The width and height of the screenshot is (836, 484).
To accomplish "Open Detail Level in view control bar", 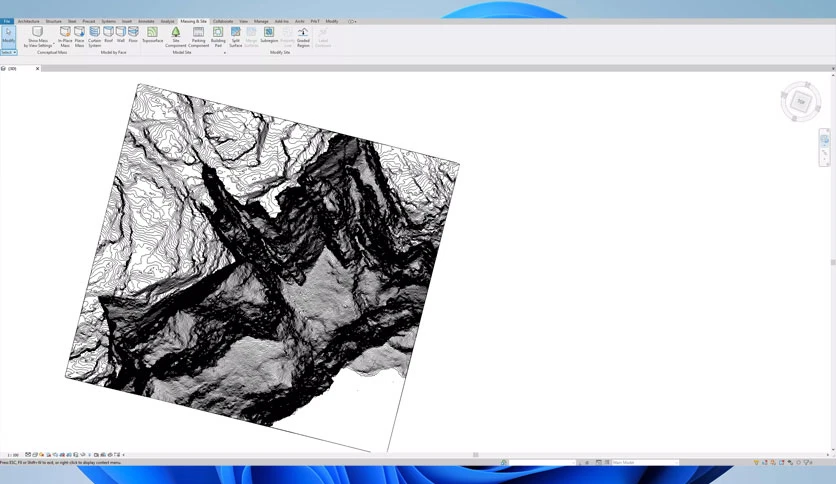I will click(x=28, y=455).
